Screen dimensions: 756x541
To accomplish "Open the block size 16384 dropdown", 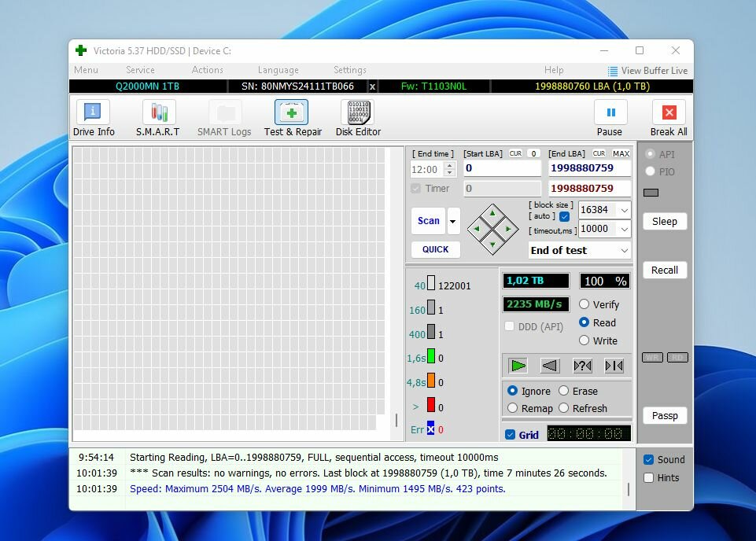I will pyautogui.click(x=624, y=210).
